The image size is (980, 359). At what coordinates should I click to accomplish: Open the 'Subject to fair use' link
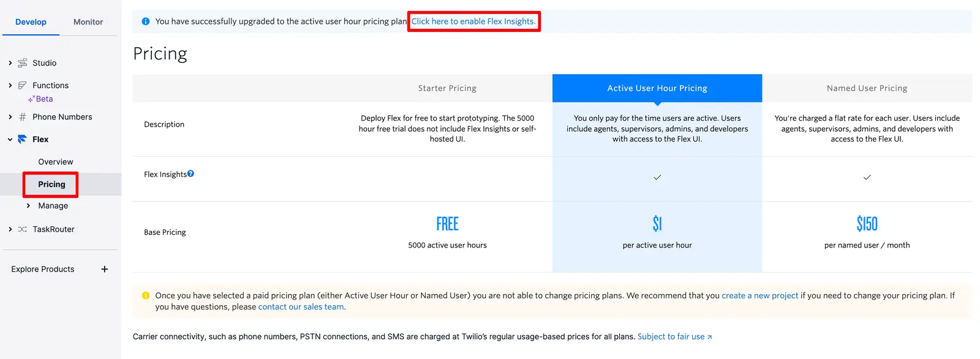tap(674, 337)
